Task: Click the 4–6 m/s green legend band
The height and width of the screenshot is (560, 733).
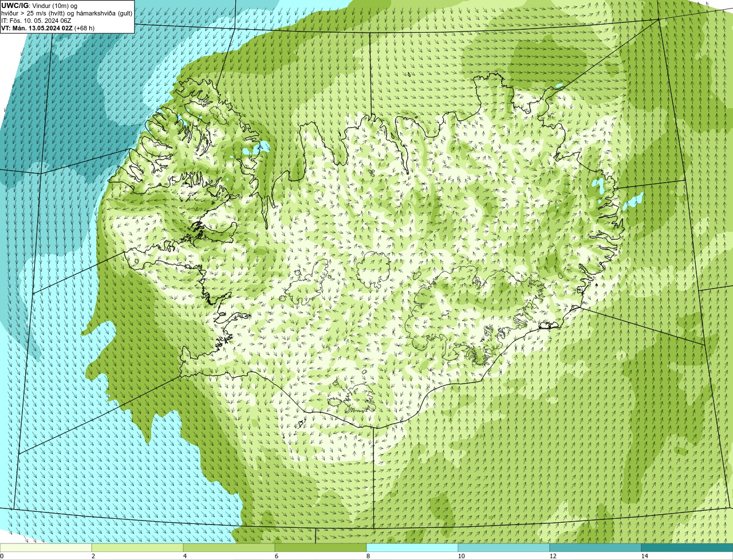Action: tap(229, 547)
